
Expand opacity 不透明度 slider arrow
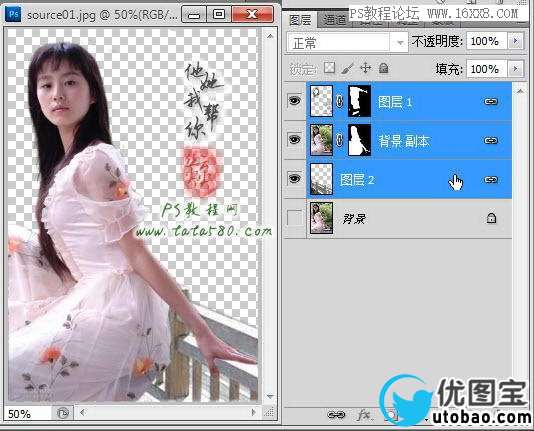click(515, 41)
